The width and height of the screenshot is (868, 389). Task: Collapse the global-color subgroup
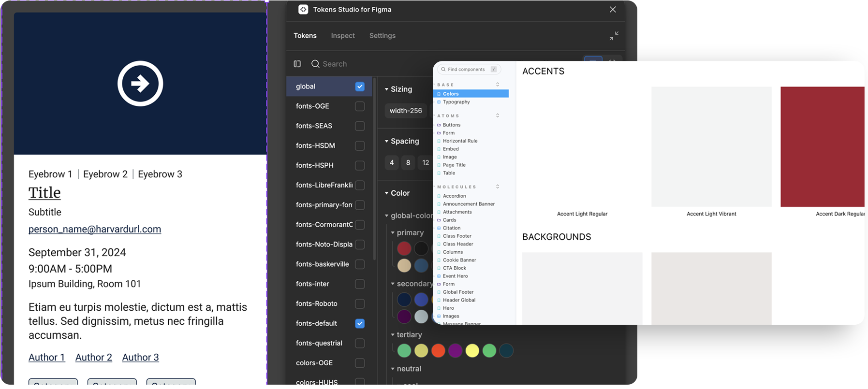(x=387, y=216)
